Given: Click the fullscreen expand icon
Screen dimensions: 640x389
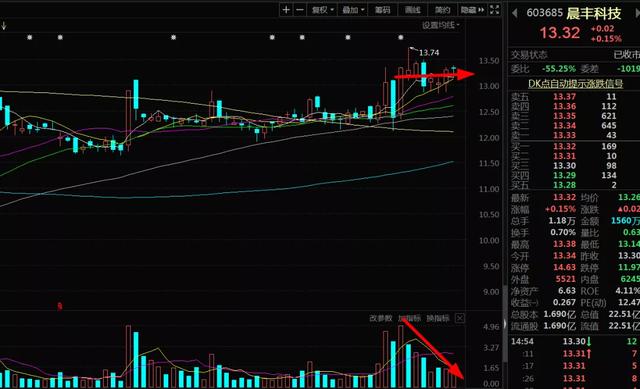Looking at the screenshot, I should (494, 10).
